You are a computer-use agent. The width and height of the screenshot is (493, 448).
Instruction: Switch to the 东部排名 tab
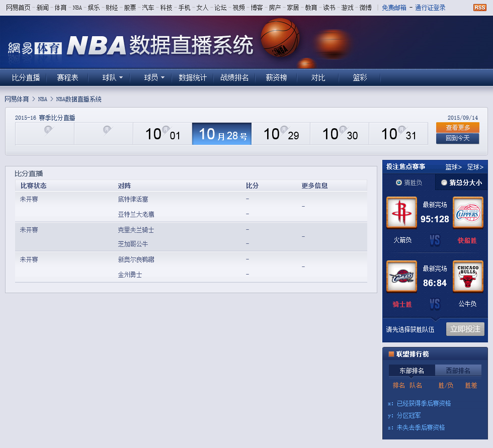point(412,371)
